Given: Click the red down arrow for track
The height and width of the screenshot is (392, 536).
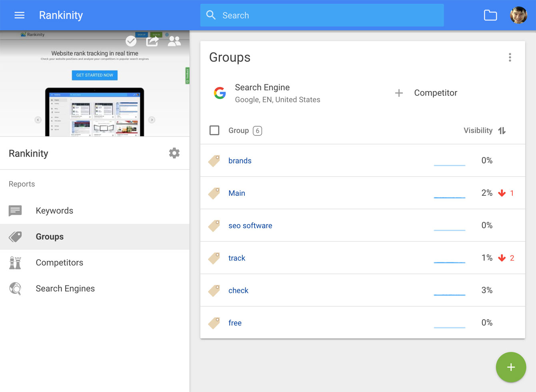Looking at the screenshot, I should click(502, 258).
